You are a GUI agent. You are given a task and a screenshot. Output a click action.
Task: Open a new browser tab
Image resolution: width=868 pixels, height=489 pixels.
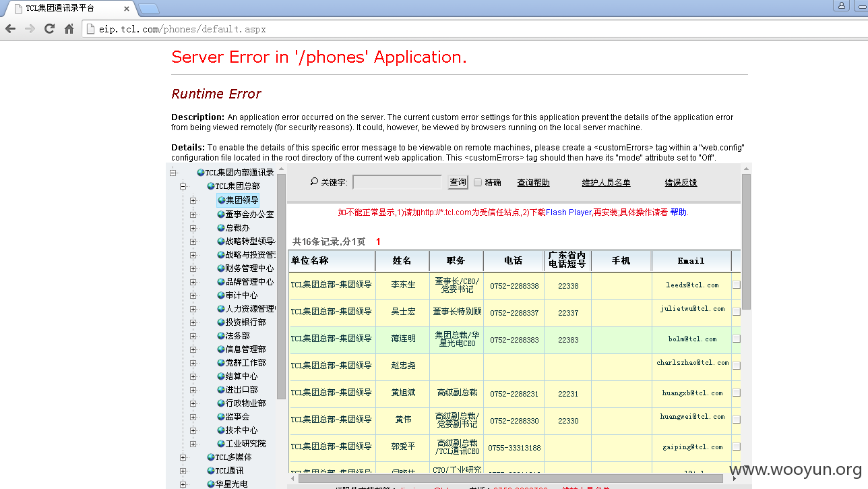point(148,9)
